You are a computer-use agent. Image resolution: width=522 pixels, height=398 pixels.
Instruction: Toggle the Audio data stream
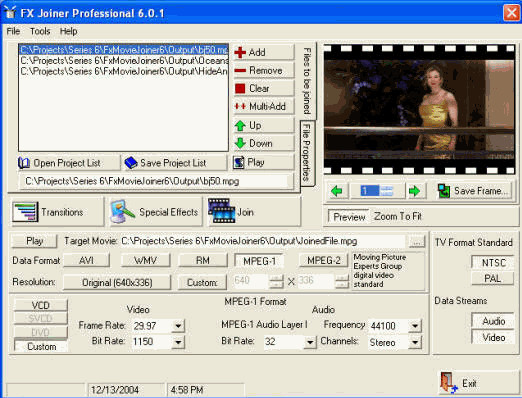(493, 321)
